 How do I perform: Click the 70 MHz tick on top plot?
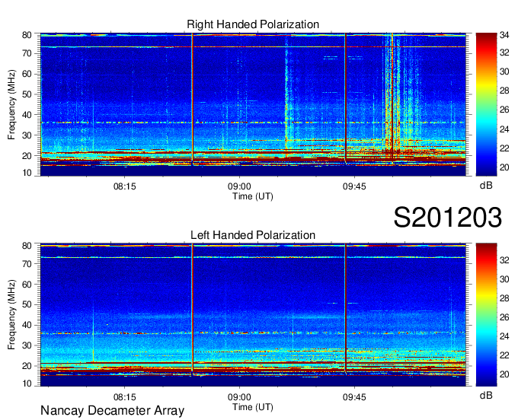[x=27, y=53]
